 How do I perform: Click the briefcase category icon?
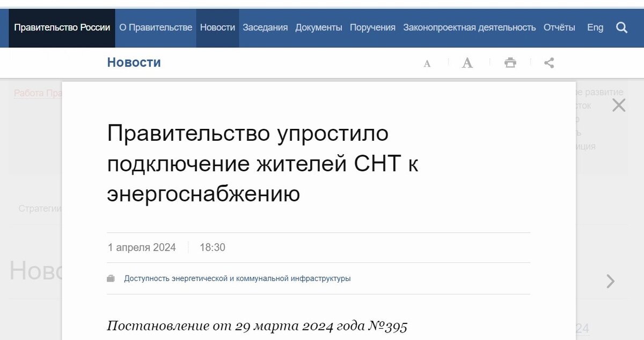(111, 278)
